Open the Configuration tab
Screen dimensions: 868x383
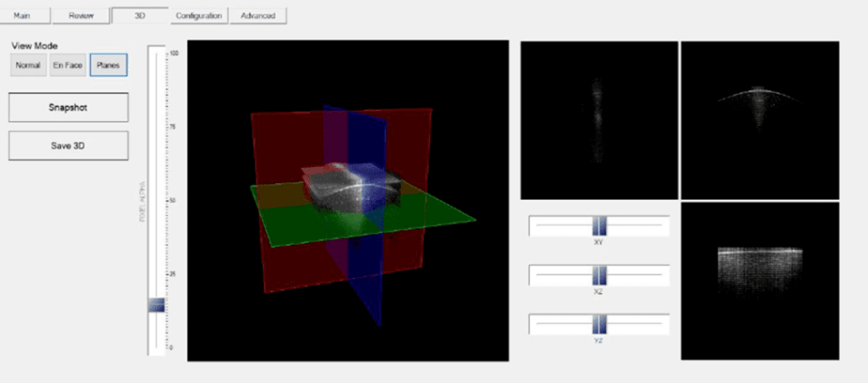click(x=198, y=15)
